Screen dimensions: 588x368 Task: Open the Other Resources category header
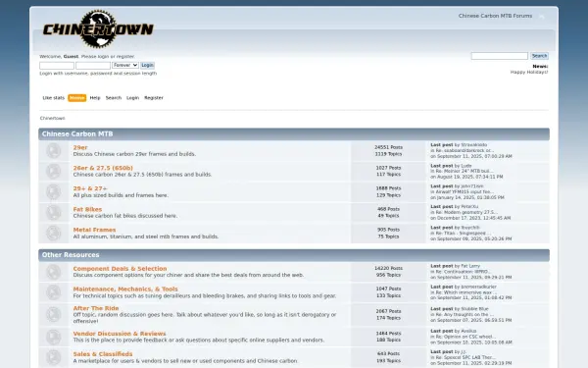point(71,255)
